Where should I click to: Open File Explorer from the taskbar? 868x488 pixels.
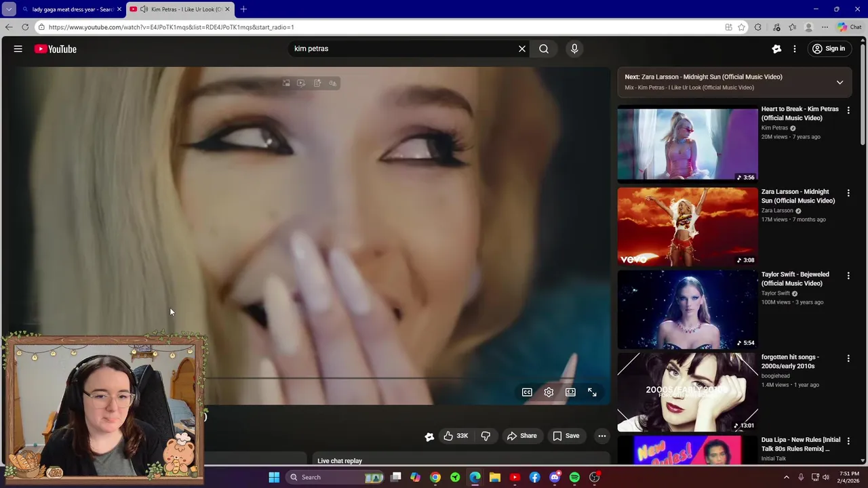pyautogui.click(x=495, y=477)
